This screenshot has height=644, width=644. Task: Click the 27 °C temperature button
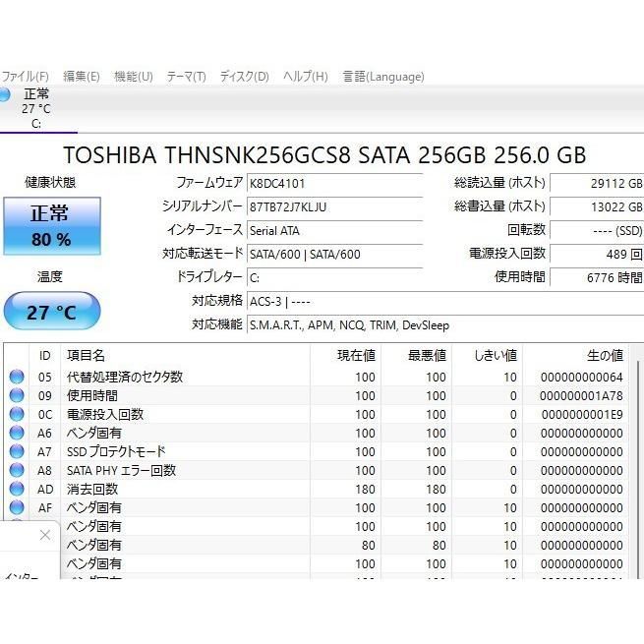coord(52,312)
